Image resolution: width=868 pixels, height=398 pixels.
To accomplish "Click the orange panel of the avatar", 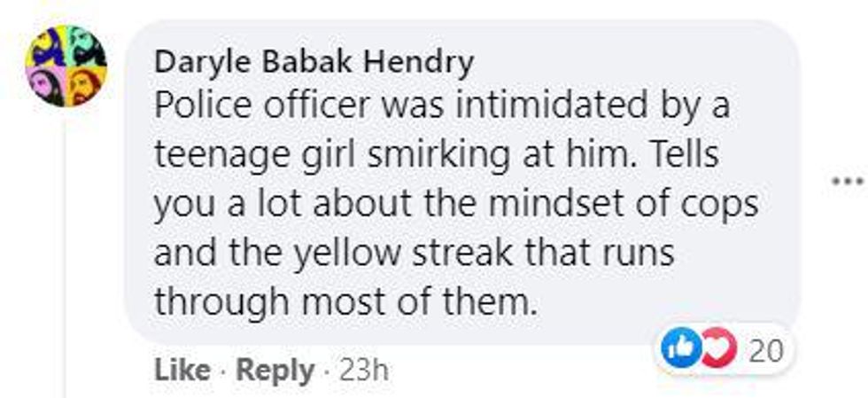I will pos(85,86).
